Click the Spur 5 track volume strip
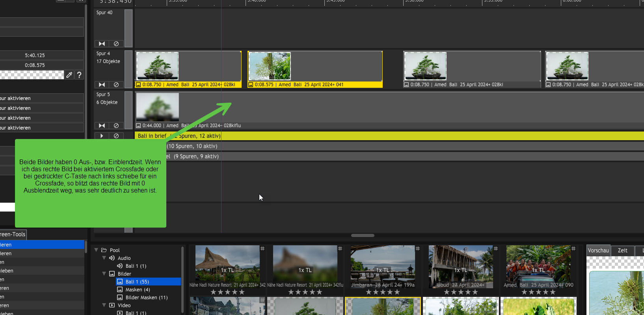The height and width of the screenshot is (315, 644). (128, 110)
